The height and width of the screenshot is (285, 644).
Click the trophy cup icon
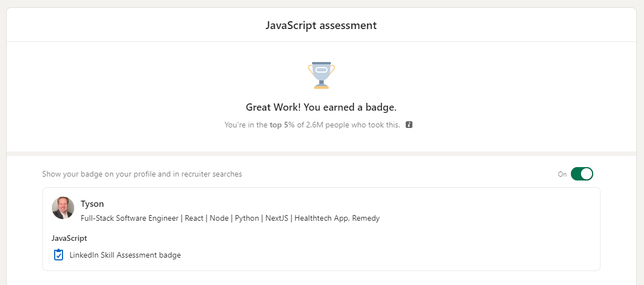[x=321, y=75]
